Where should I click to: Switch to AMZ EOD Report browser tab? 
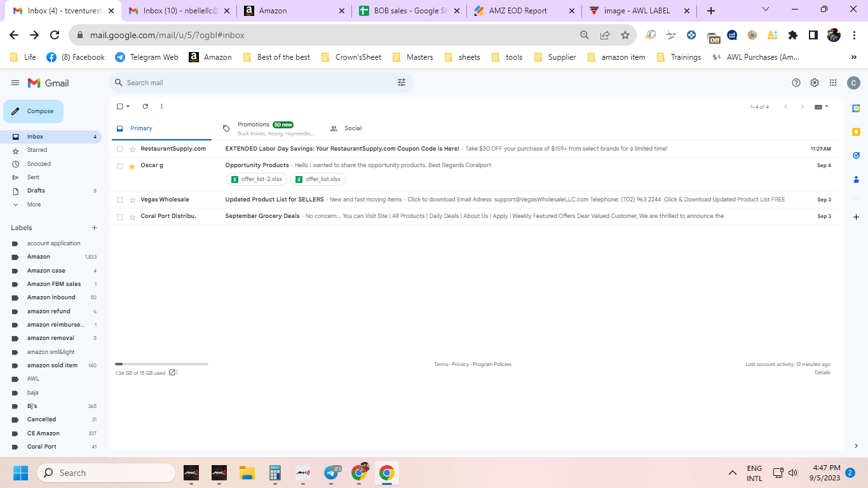(x=524, y=11)
